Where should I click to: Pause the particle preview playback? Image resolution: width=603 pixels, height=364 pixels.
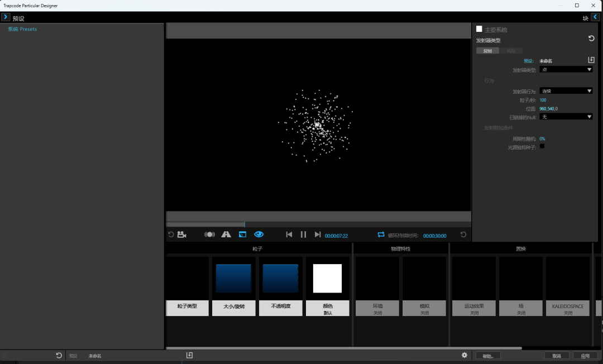[x=303, y=234]
